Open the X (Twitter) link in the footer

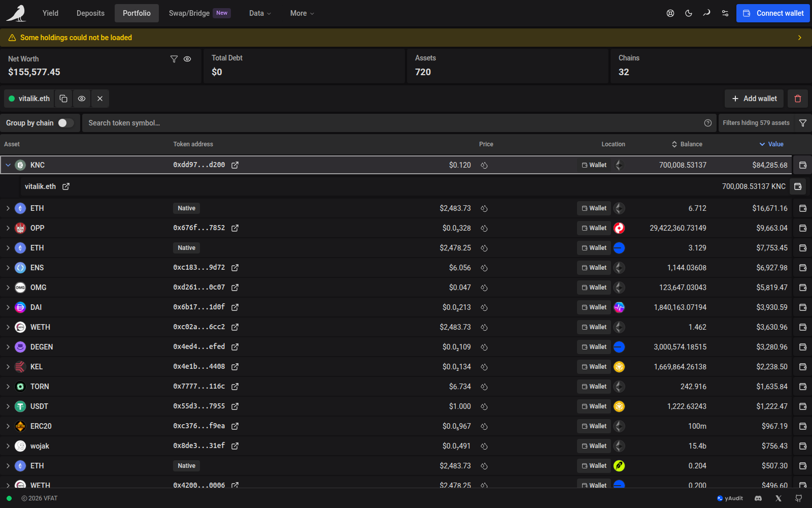point(779,498)
